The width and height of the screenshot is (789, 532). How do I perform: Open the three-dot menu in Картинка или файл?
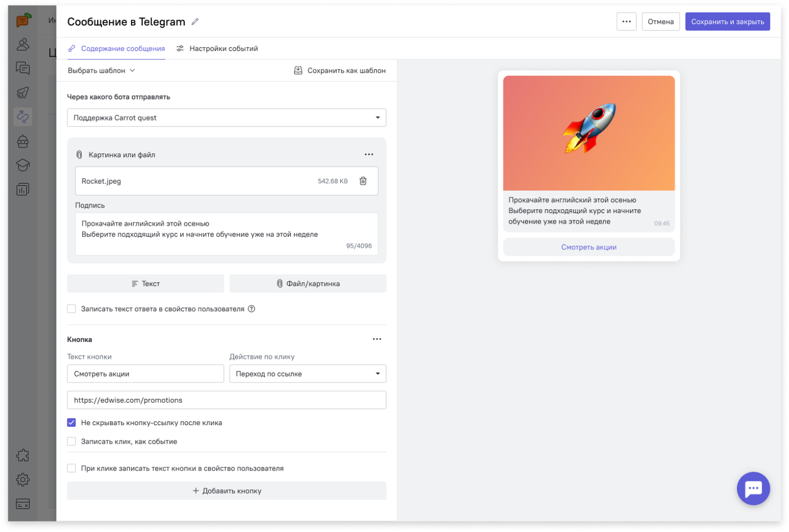tap(369, 155)
